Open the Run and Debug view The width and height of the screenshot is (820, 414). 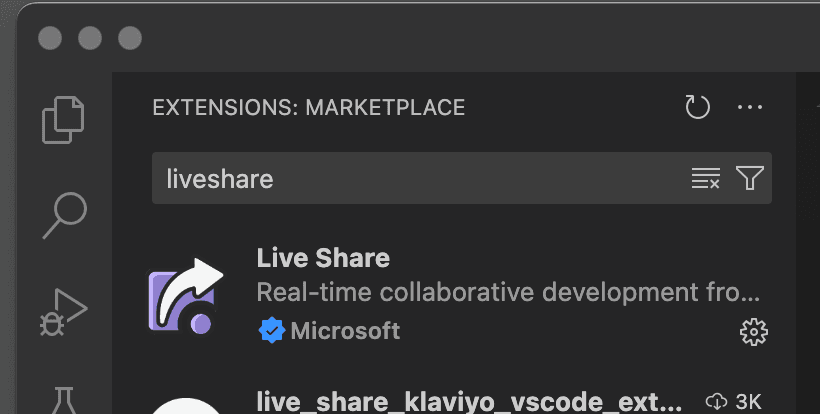coord(63,310)
